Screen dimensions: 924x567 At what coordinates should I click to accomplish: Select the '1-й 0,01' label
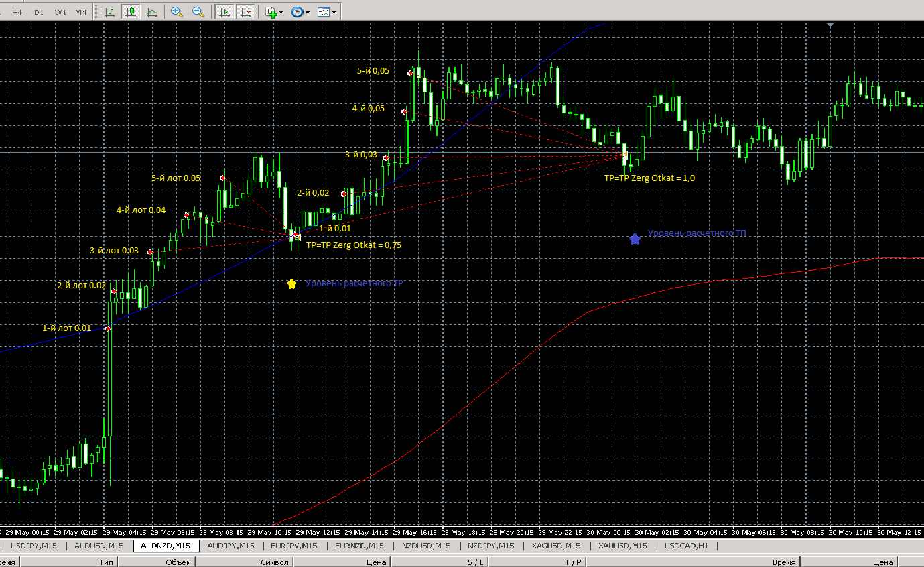pos(335,229)
